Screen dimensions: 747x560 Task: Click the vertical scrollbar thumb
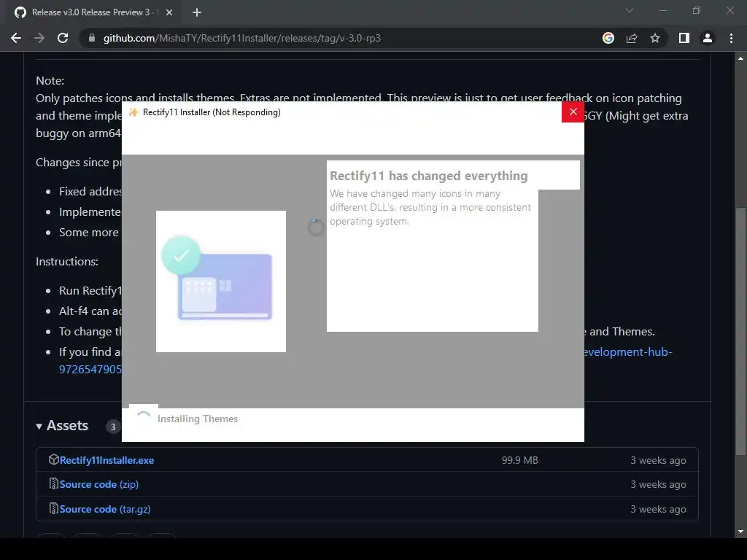[x=741, y=331]
